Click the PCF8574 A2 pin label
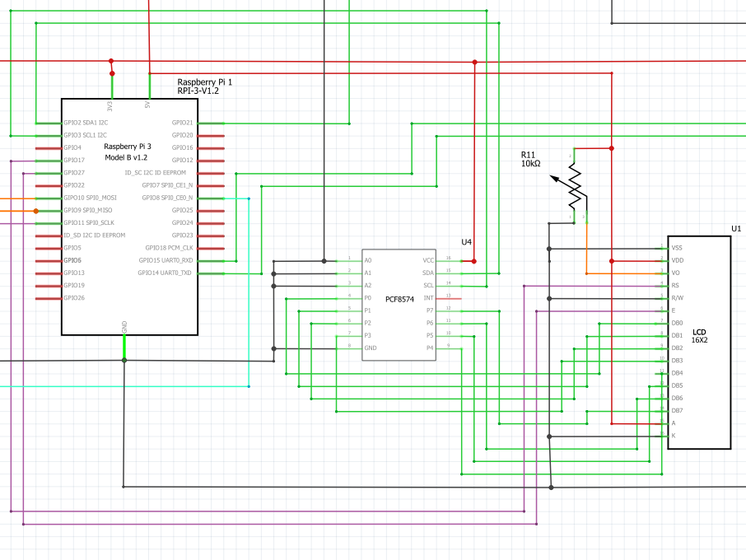 [x=368, y=286]
